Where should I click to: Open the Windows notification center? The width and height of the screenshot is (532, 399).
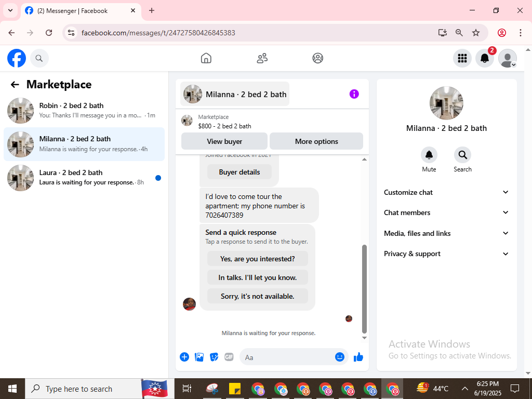[515, 389]
